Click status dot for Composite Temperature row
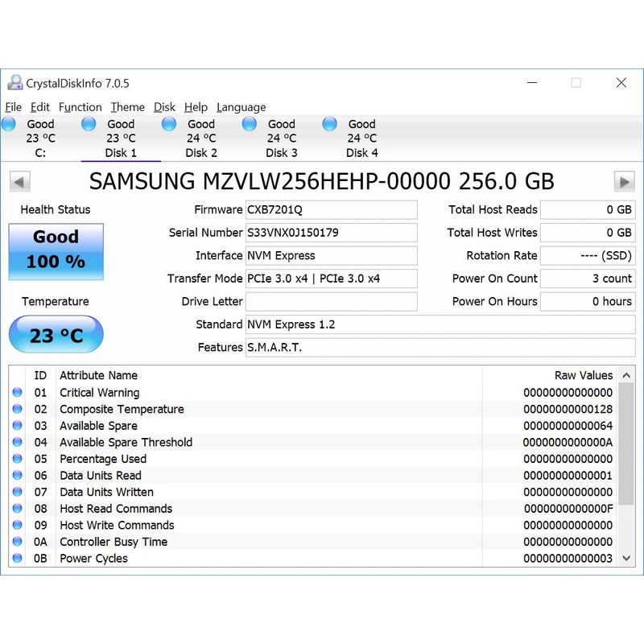This screenshot has height=644, width=644. (x=17, y=409)
